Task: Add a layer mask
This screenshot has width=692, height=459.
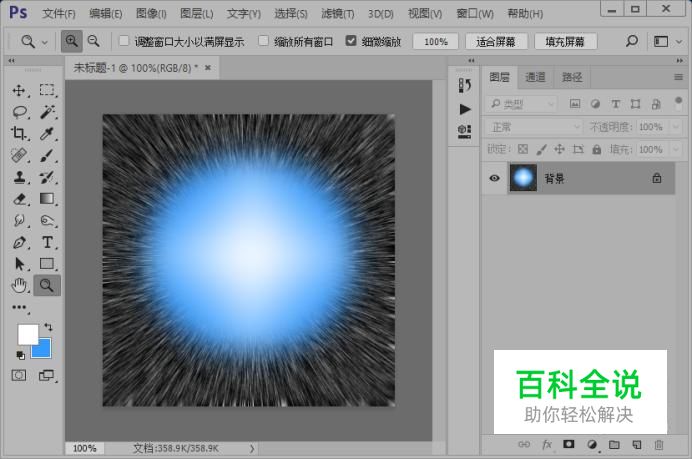Action: pos(568,444)
